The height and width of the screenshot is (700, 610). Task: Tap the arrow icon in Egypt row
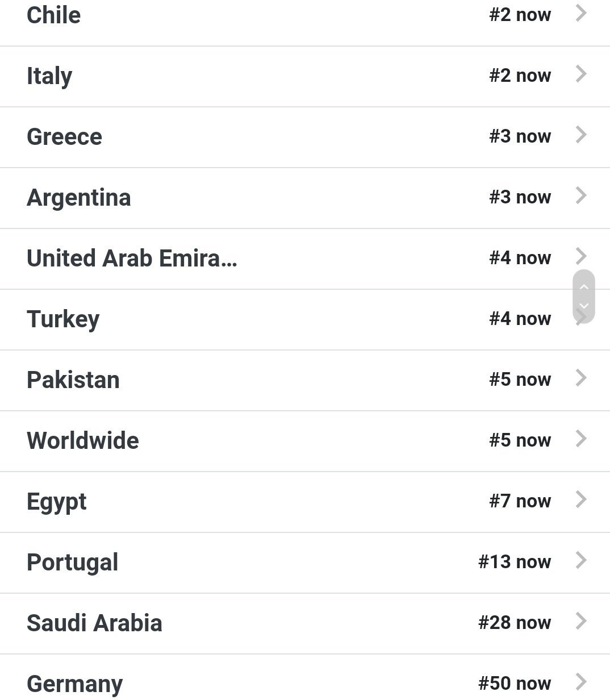point(580,499)
